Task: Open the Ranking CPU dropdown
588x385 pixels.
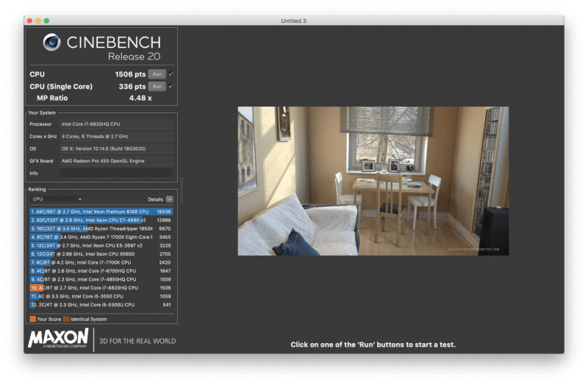Action: (x=57, y=199)
